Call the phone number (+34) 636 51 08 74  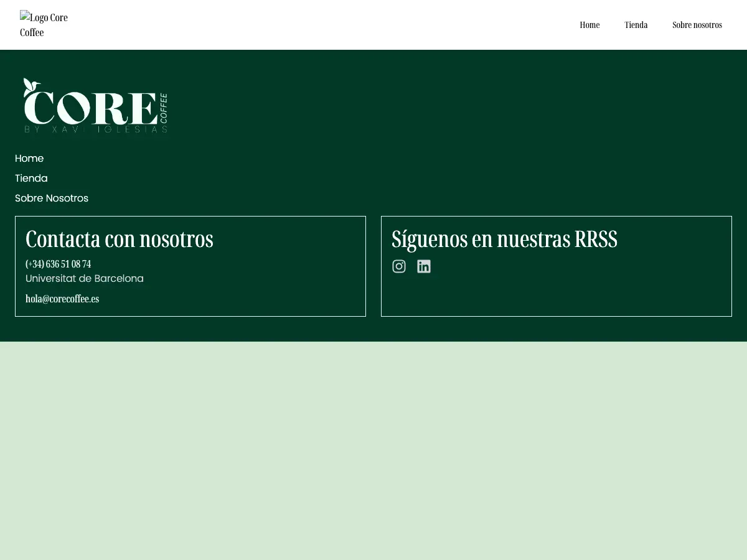tap(59, 264)
